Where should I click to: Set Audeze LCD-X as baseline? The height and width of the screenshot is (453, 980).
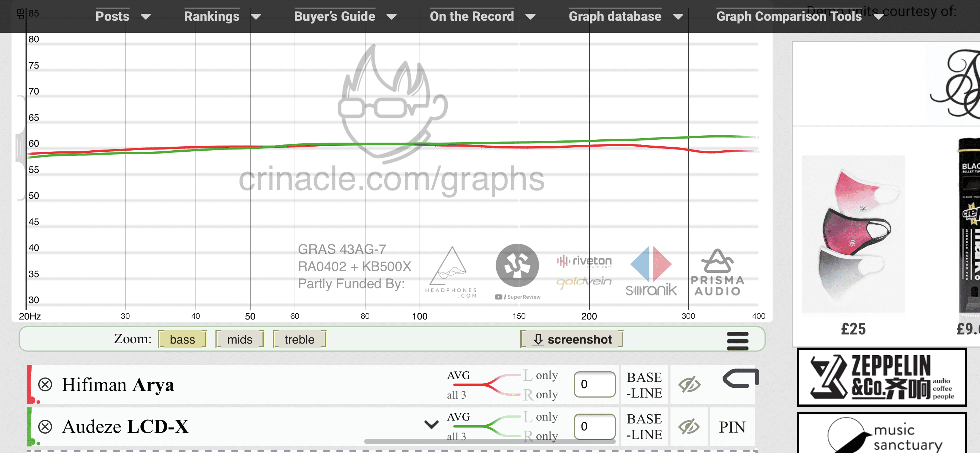click(x=644, y=426)
